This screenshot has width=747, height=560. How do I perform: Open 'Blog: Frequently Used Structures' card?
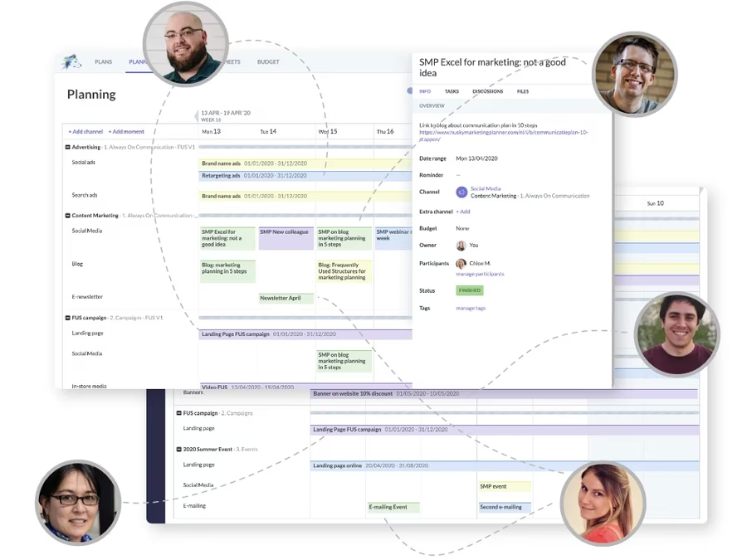pos(344,271)
